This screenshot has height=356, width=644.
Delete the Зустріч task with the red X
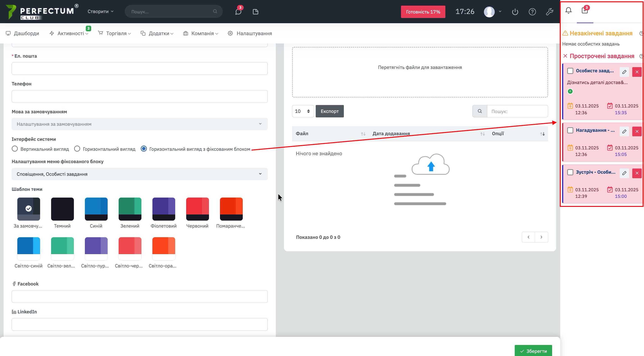[x=637, y=173]
